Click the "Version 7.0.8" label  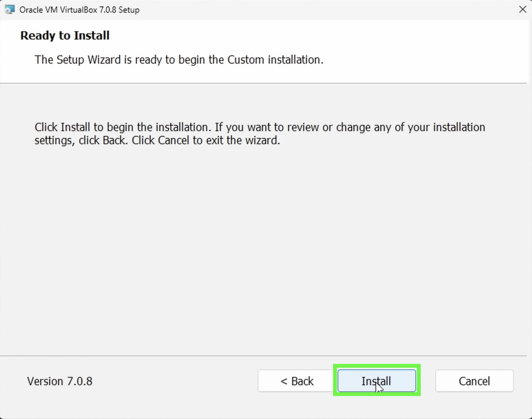click(x=60, y=381)
